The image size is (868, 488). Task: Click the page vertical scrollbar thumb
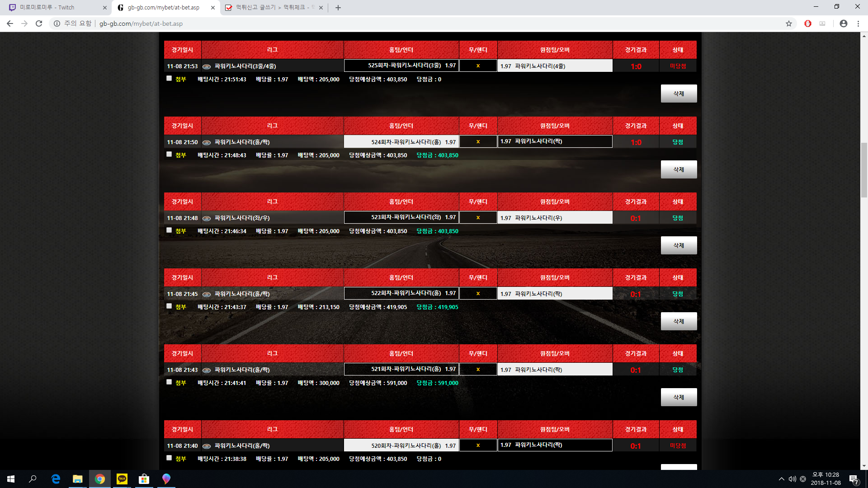coord(864,169)
